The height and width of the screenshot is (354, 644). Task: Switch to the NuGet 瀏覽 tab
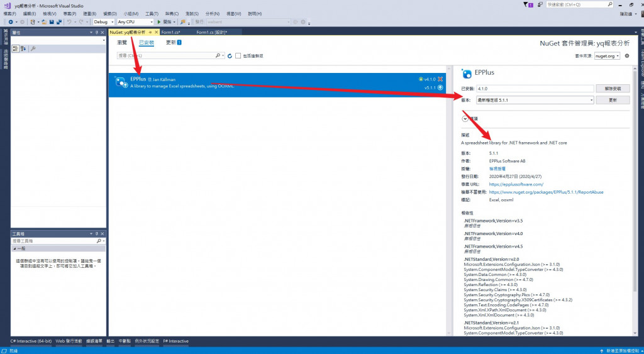tap(122, 42)
